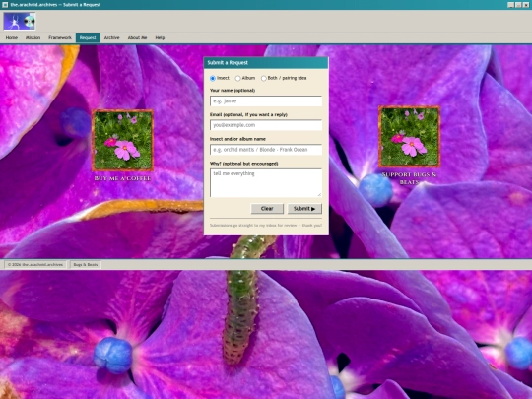
Task: Click the copyright the.arachnid.archives status entry
Action: pyautogui.click(x=35, y=265)
